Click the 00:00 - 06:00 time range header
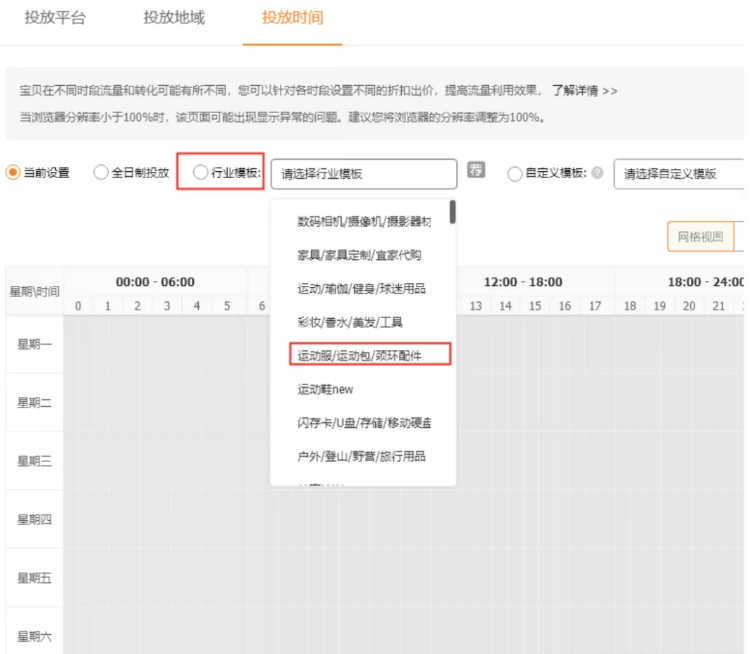The width and height of the screenshot is (750, 654). coord(155,282)
